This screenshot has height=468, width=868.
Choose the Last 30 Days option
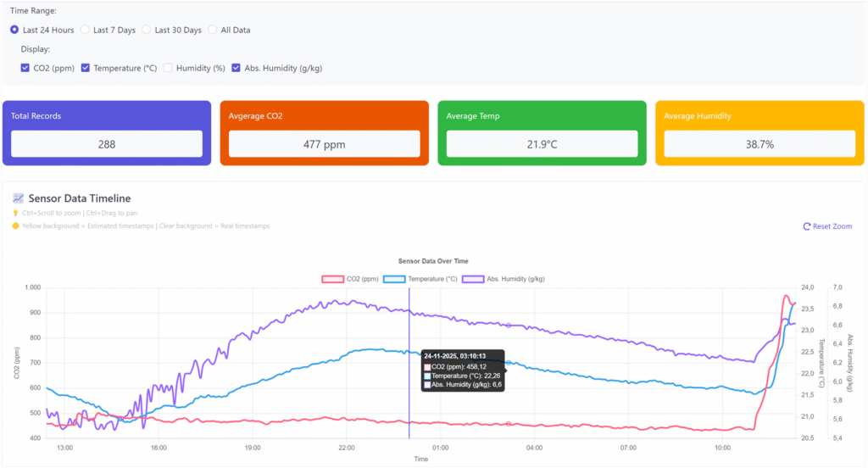[x=147, y=30]
